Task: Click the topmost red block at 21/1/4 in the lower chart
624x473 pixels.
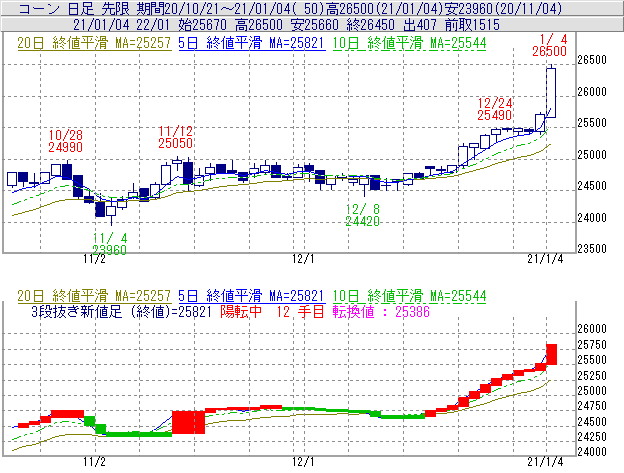Action: pos(552,354)
